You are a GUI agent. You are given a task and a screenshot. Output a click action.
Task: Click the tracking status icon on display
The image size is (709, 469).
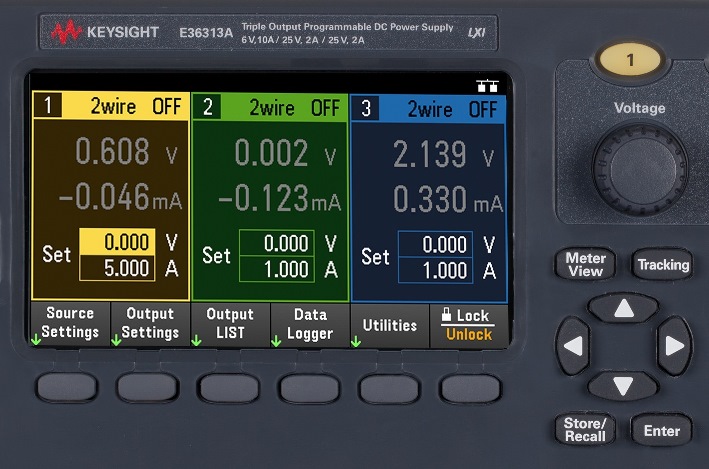[x=489, y=86]
